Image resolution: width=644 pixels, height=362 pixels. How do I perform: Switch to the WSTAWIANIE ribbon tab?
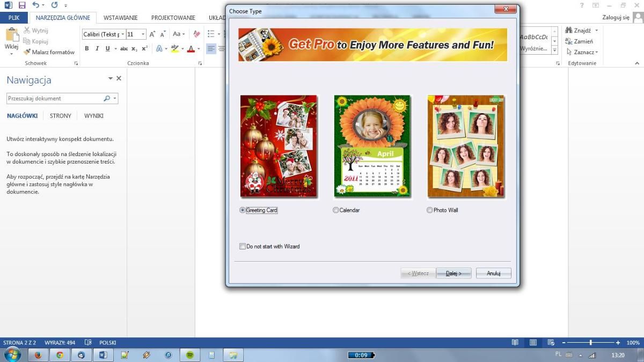(120, 18)
